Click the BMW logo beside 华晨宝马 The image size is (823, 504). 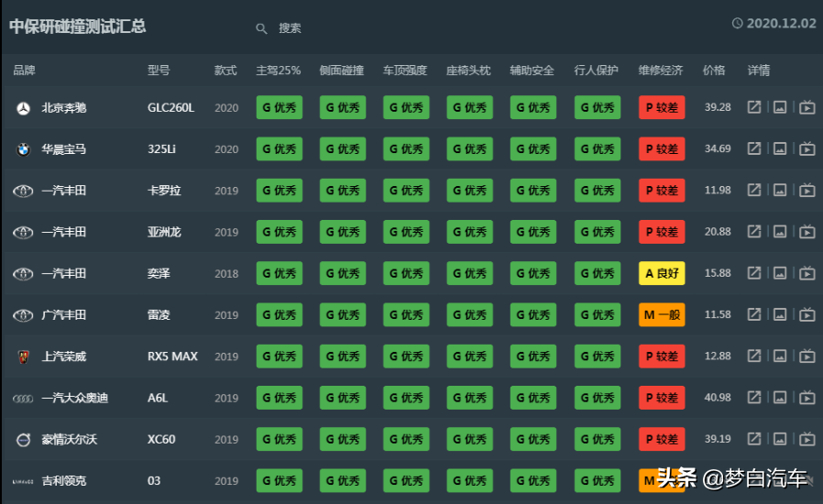pos(23,149)
